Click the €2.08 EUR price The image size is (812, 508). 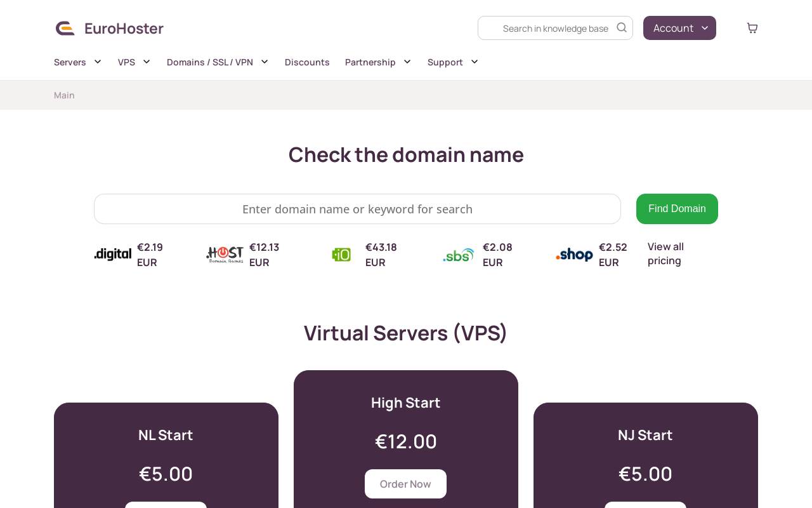pyautogui.click(x=497, y=255)
